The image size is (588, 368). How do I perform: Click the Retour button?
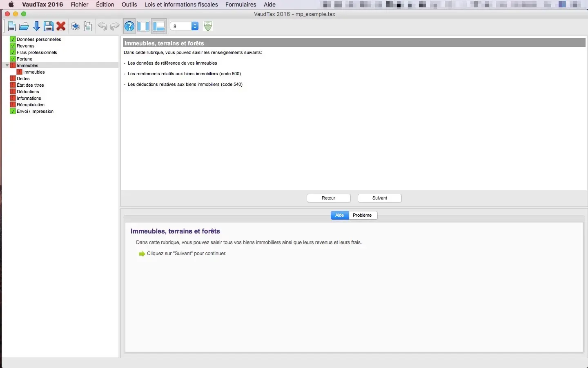329,198
